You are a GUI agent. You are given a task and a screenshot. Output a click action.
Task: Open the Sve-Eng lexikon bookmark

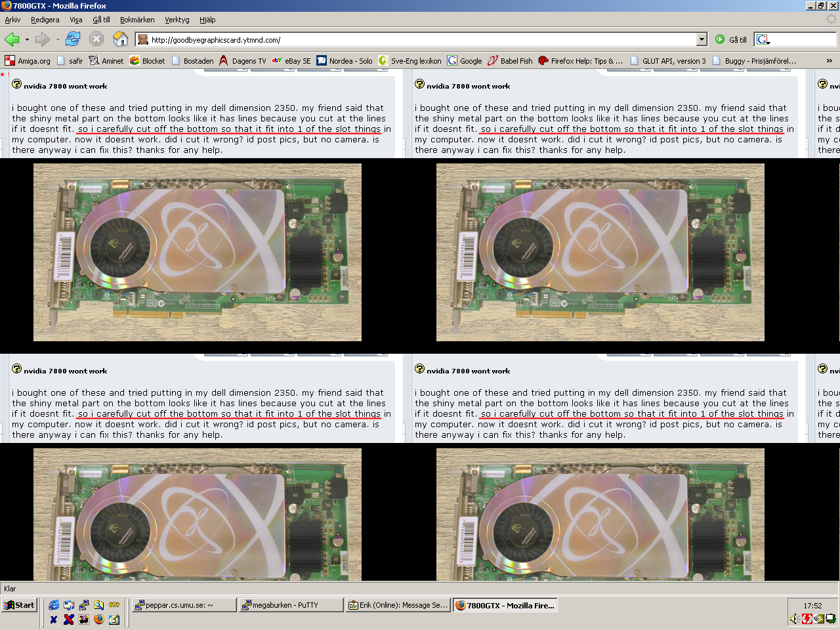410,60
